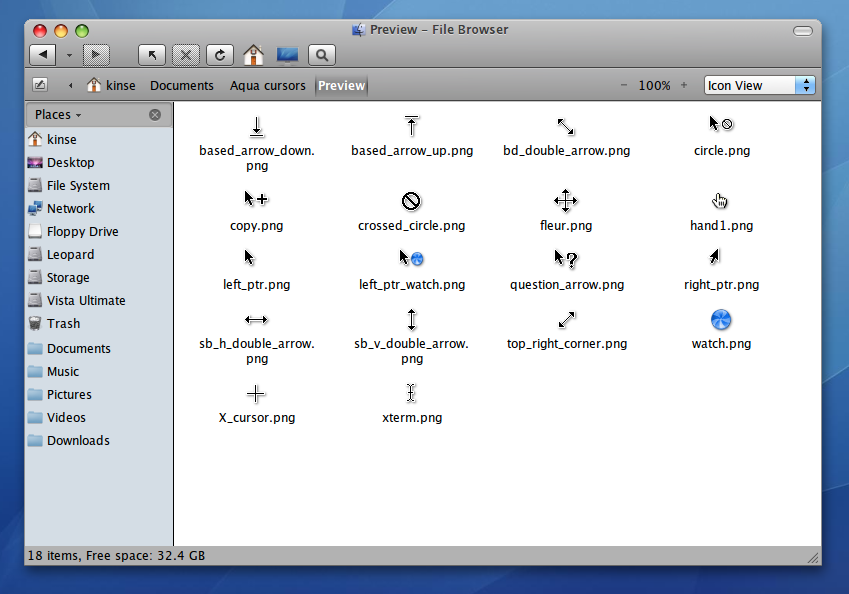Go back using the Back button
The width and height of the screenshot is (849, 594).
tap(42, 54)
